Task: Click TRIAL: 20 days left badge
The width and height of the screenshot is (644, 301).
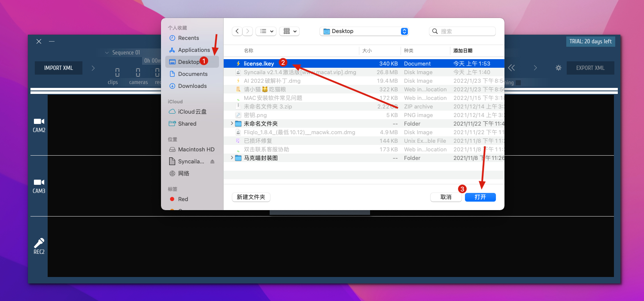Action: tap(590, 42)
